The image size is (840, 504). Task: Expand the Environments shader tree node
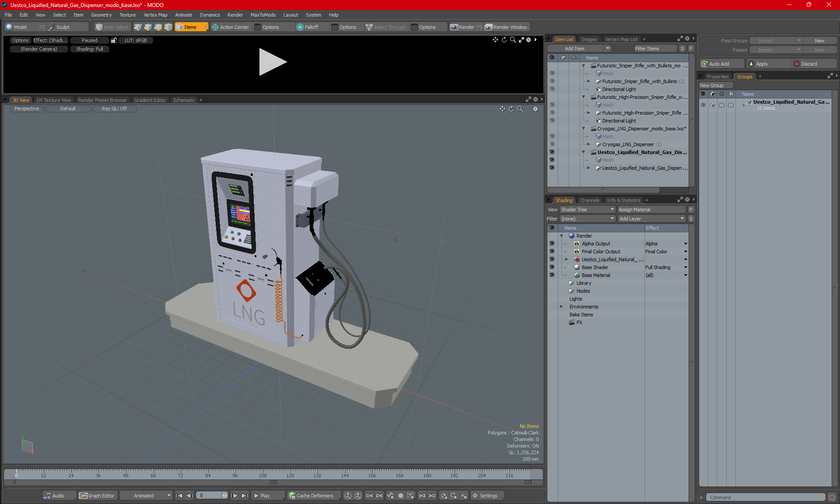561,307
